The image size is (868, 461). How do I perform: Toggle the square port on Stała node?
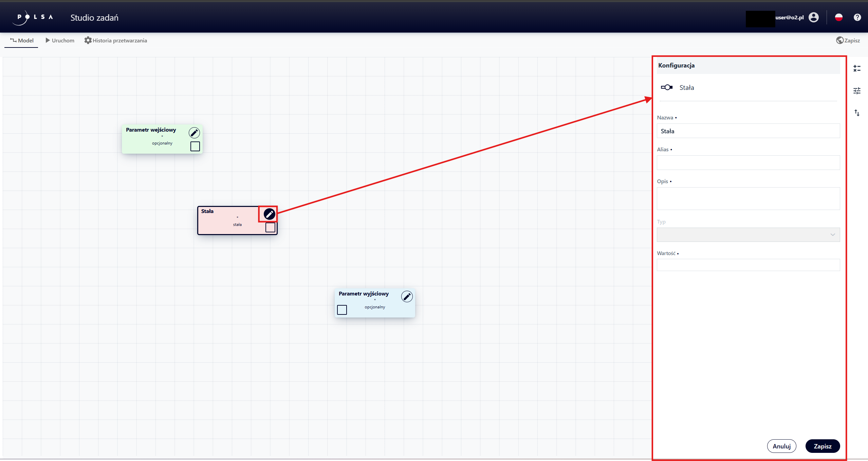coord(270,227)
